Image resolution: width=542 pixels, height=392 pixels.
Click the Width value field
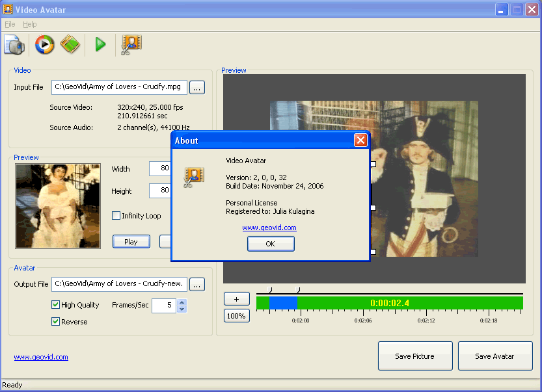click(x=160, y=168)
